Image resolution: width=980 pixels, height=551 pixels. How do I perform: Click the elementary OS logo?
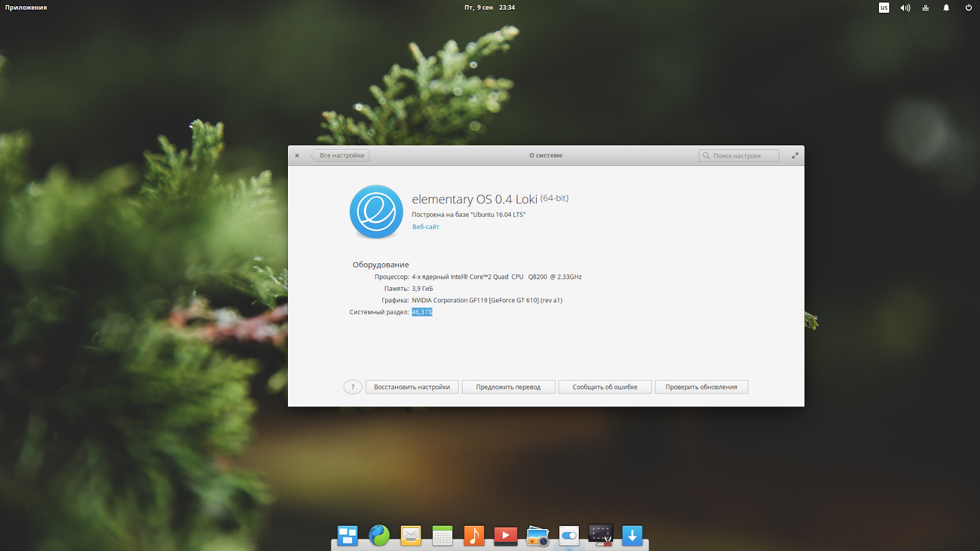[x=376, y=212]
